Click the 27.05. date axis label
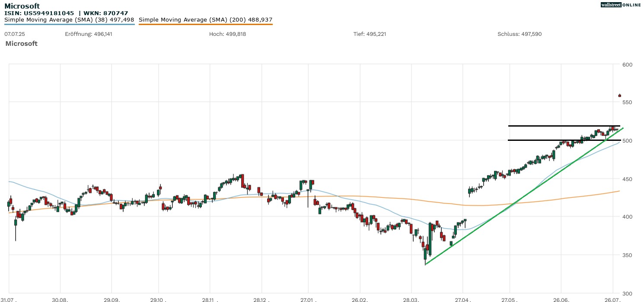 coord(510,299)
